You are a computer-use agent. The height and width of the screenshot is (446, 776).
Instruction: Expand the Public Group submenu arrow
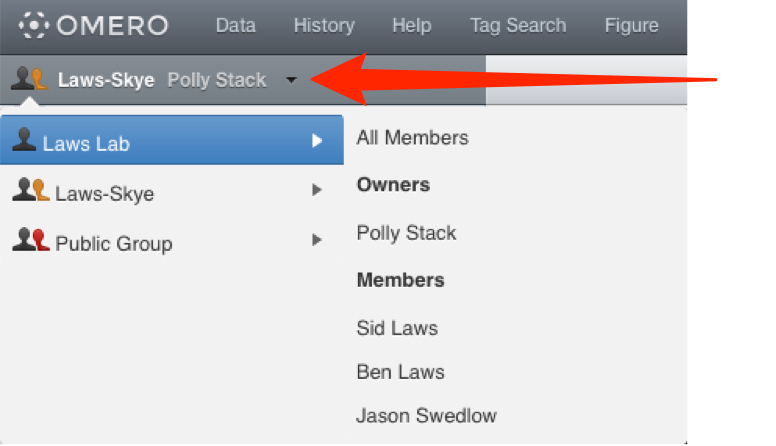[x=317, y=240]
